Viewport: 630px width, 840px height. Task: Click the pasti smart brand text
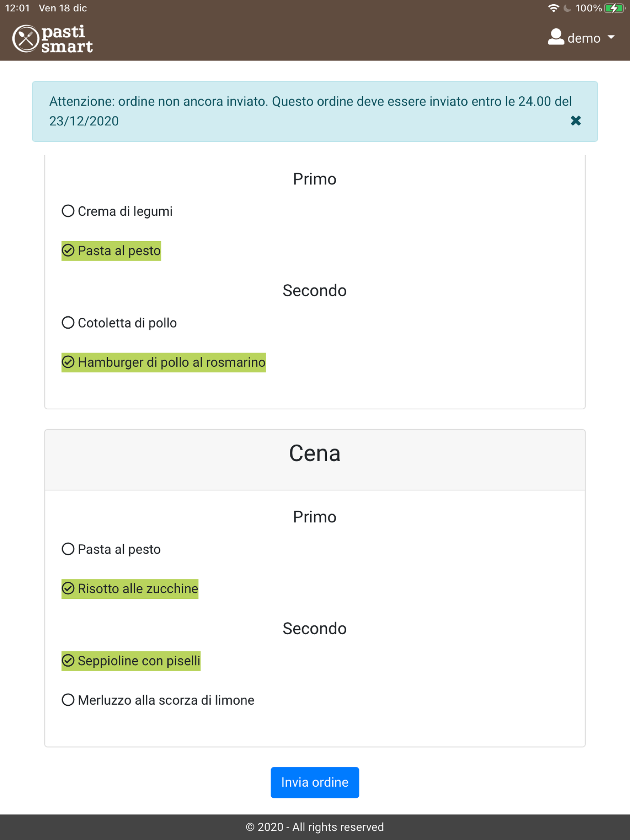67,39
